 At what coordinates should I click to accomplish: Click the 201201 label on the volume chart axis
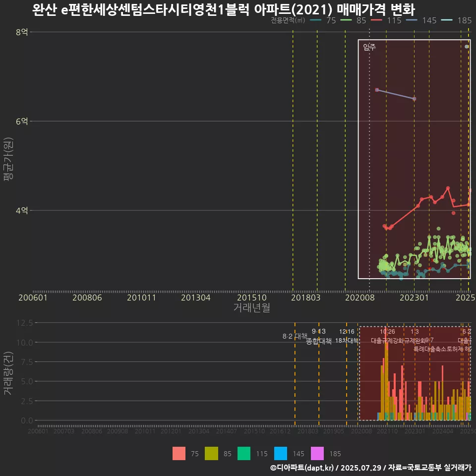point(171,431)
